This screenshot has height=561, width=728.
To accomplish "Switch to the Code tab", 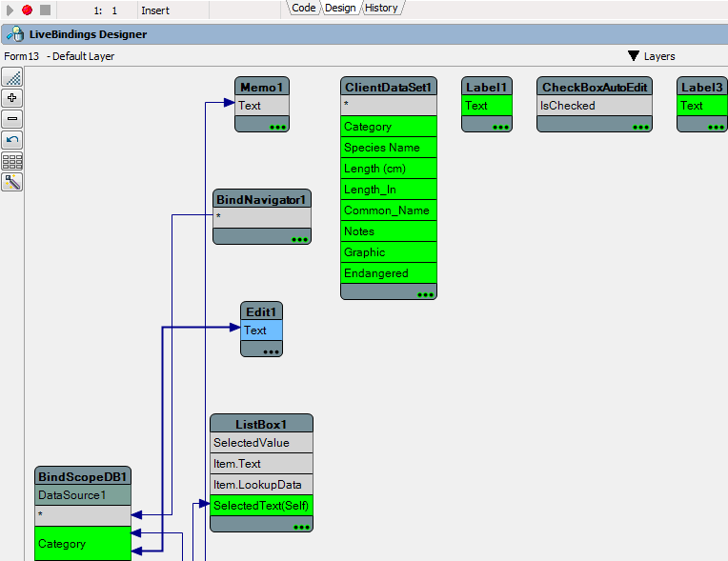I will pyautogui.click(x=303, y=8).
